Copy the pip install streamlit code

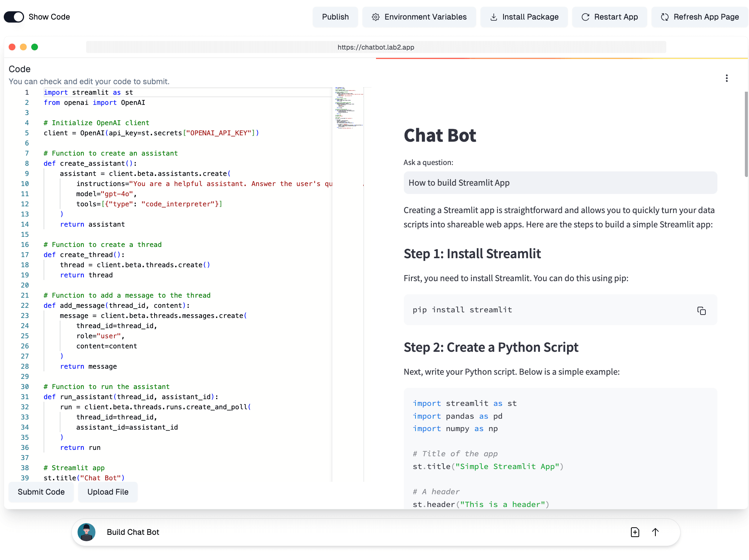[x=701, y=310]
